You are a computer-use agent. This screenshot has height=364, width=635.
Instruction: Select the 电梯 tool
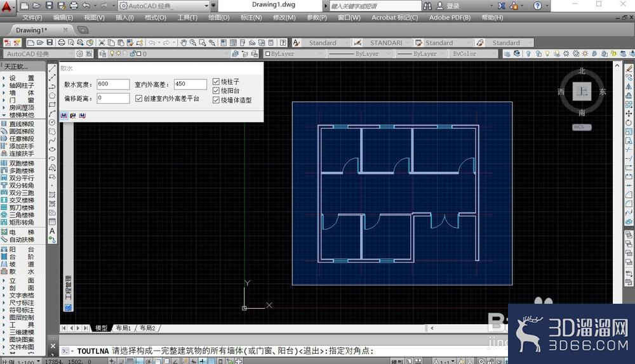coord(18,232)
